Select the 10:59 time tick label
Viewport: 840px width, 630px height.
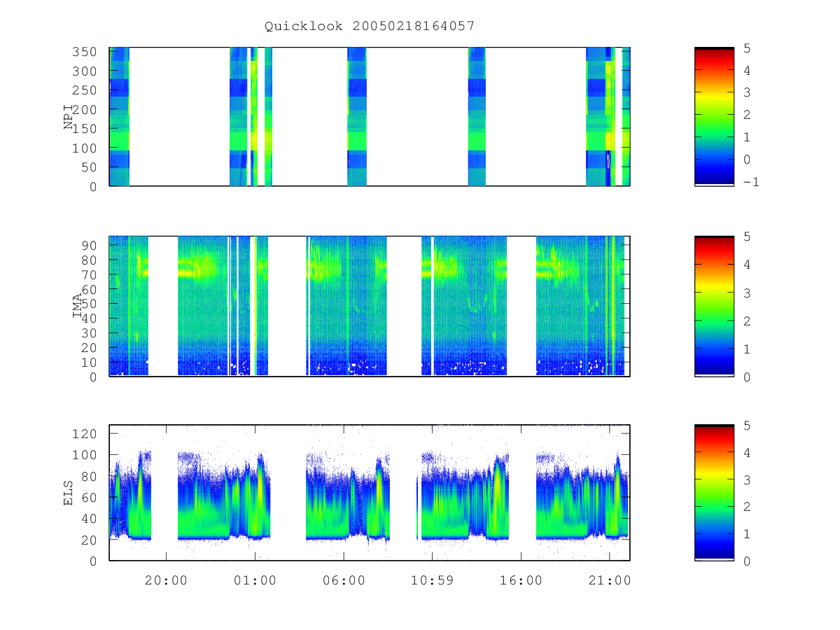(x=432, y=580)
